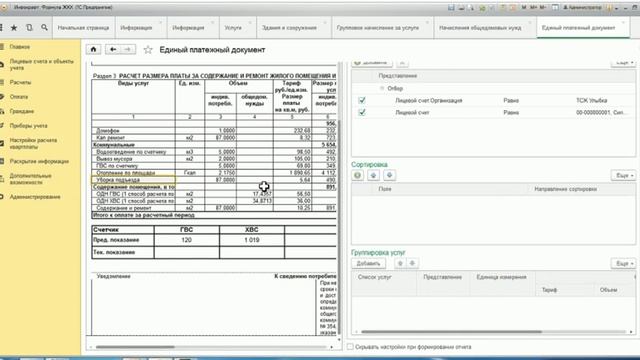Click the save diskette icon in title bar
640x360 pixels.
[451, 8]
